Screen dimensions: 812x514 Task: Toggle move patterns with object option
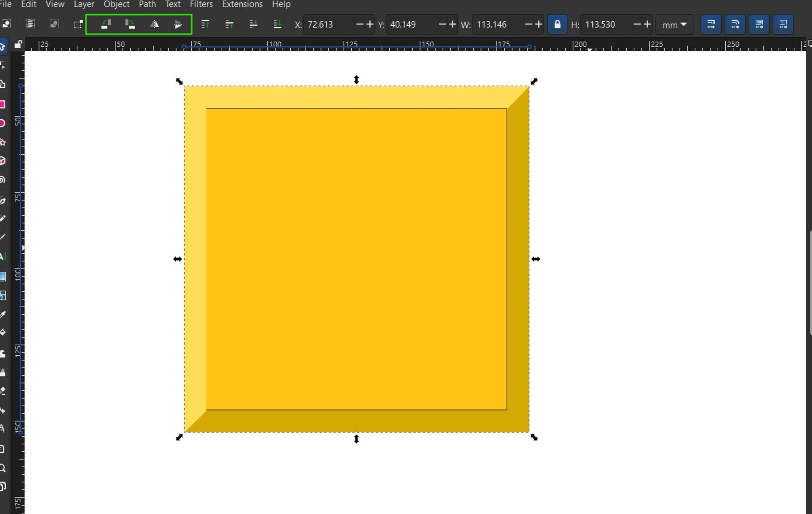pos(783,24)
